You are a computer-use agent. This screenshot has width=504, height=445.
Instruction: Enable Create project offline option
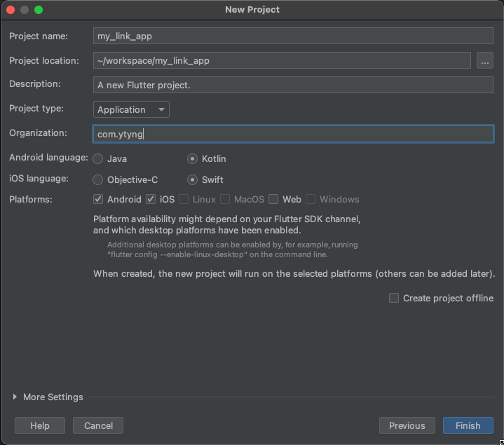[394, 298]
